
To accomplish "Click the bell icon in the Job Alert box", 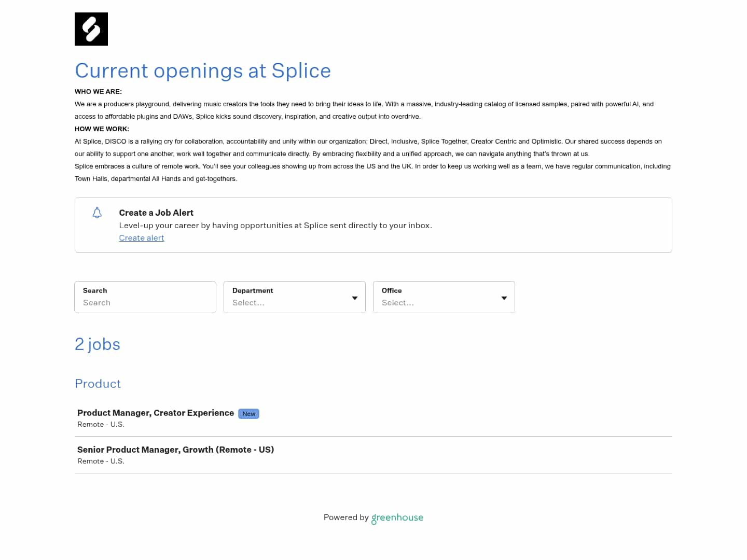I will (x=97, y=213).
